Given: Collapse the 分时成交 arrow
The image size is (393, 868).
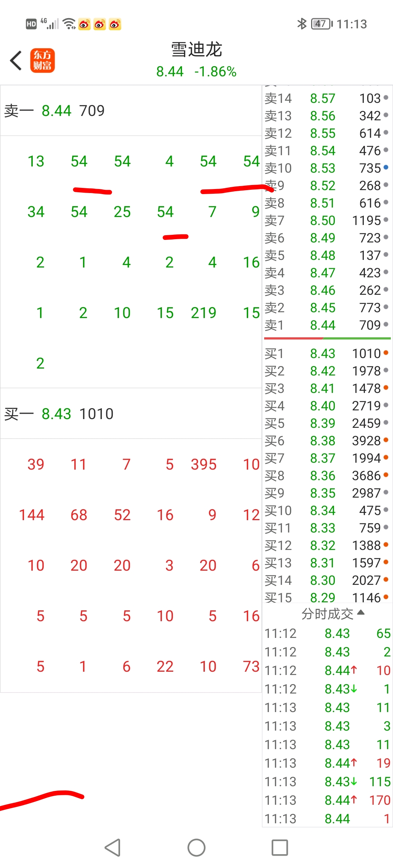Looking at the screenshot, I should (361, 613).
